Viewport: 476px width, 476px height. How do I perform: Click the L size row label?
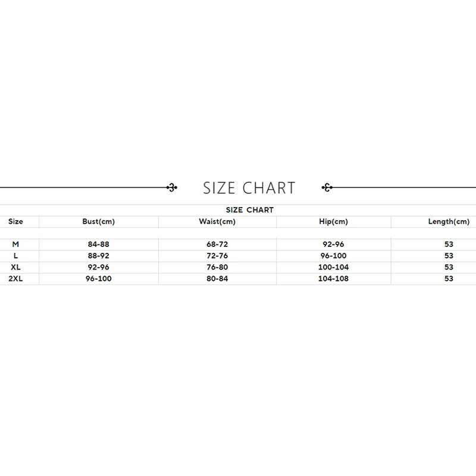pos(16,256)
